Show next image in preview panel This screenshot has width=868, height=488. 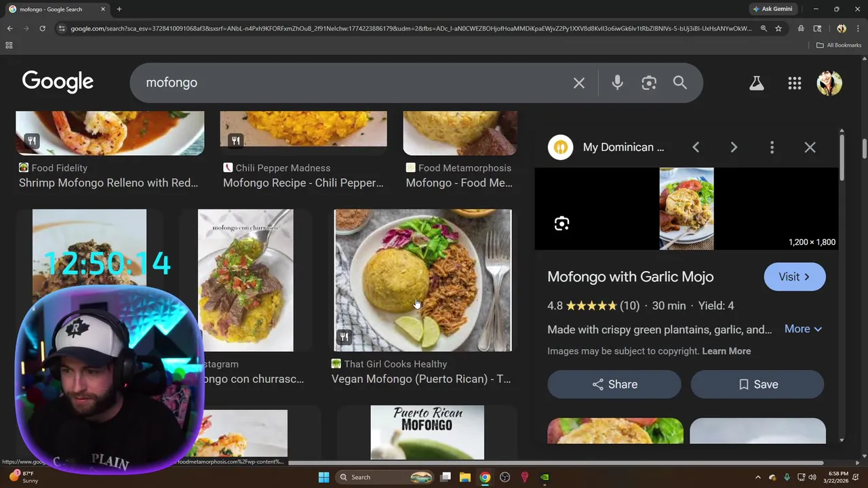coord(734,147)
